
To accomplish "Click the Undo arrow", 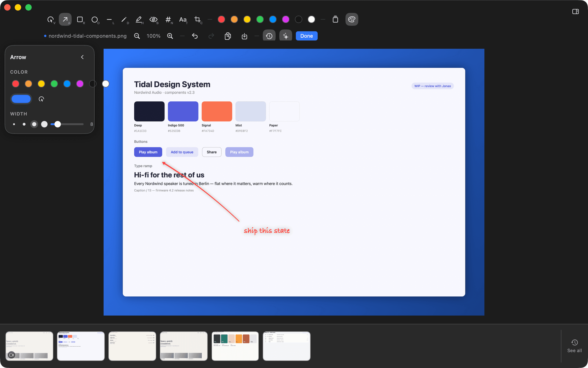I will 195,36.
